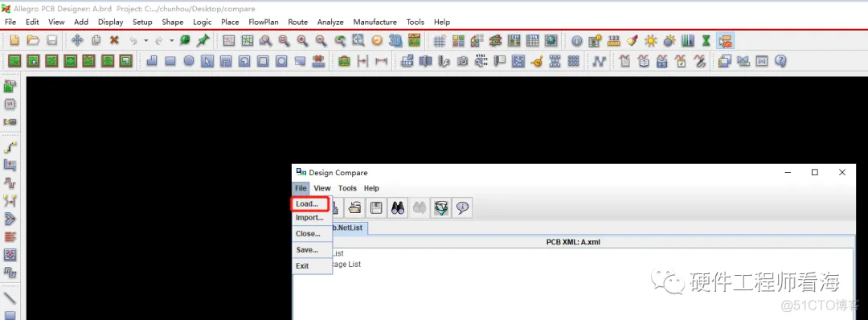This screenshot has width=868, height=320.
Task: Open the Redo history dropdown arrow
Action: 172,40
